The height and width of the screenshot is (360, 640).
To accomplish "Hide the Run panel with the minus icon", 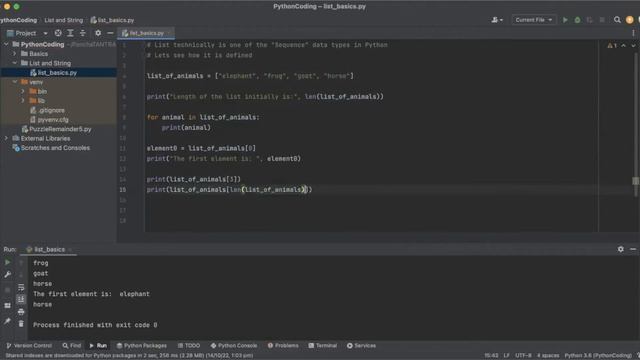I will pos(633,249).
